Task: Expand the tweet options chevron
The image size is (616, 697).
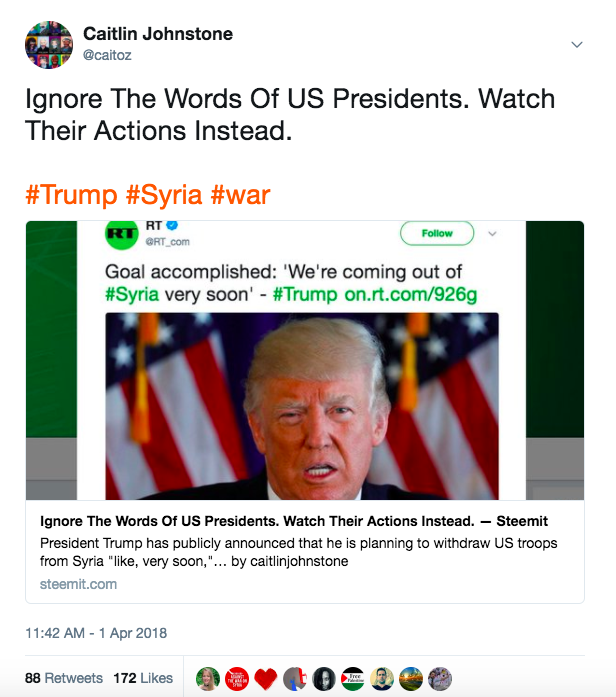Action: (x=576, y=45)
